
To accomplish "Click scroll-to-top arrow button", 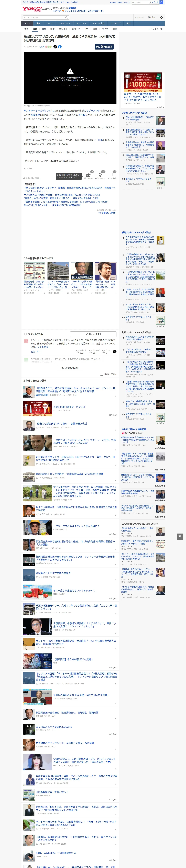I will [180, 536].
